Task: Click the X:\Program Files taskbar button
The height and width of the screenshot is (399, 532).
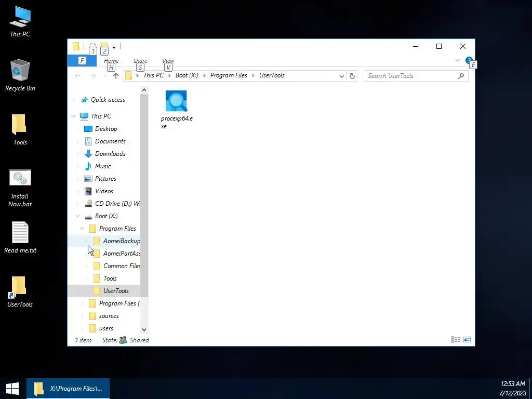Action: 68,389
